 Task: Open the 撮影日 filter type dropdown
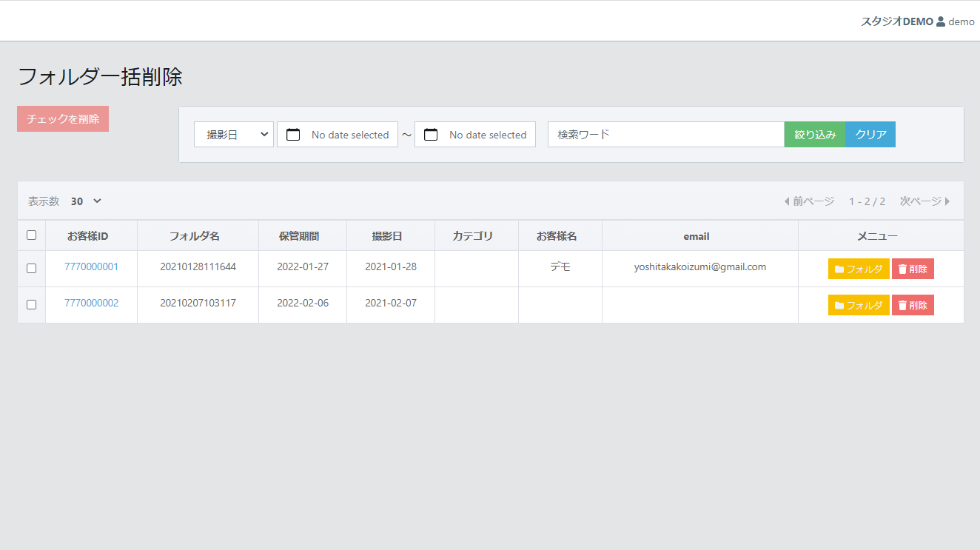click(x=234, y=135)
